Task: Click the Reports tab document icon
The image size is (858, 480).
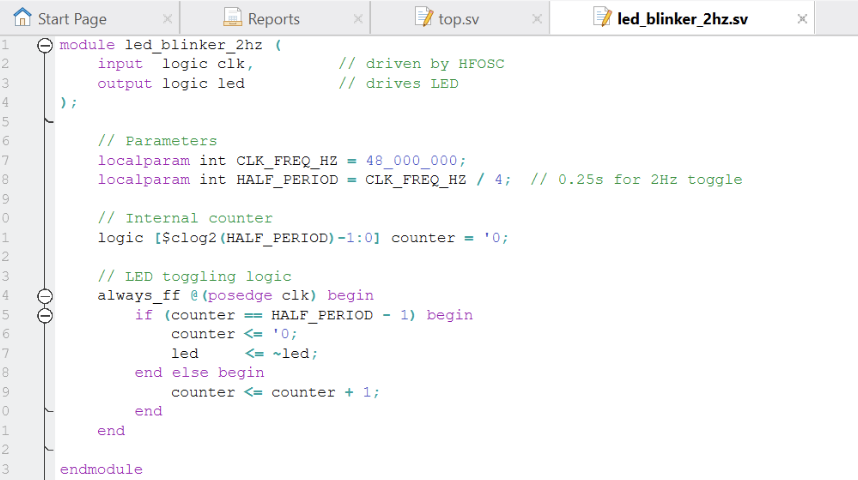Action: click(x=232, y=18)
